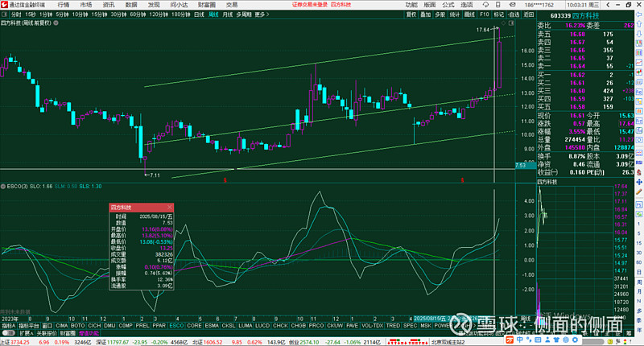This screenshot has width=644, height=346.
Task: Open the 多周期 view
Action: pyautogui.click(x=244, y=14)
